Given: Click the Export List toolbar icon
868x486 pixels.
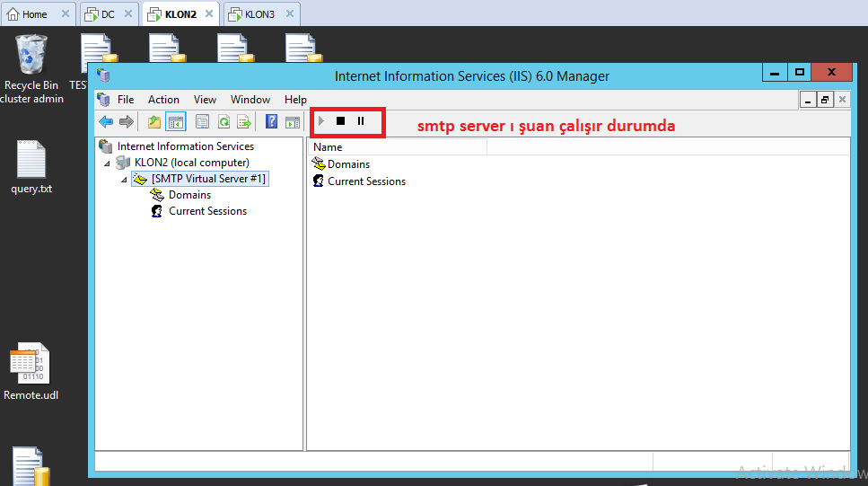Looking at the screenshot, I should click(243, 122).
